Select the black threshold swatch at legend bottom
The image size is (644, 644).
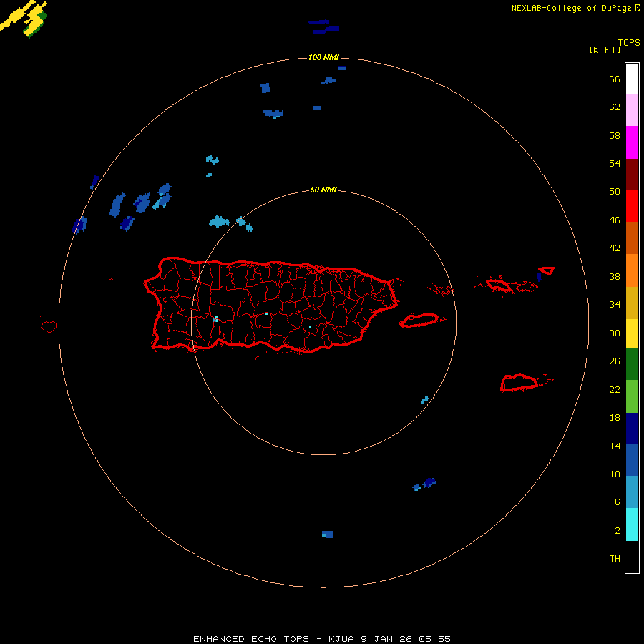coord(632,557)
